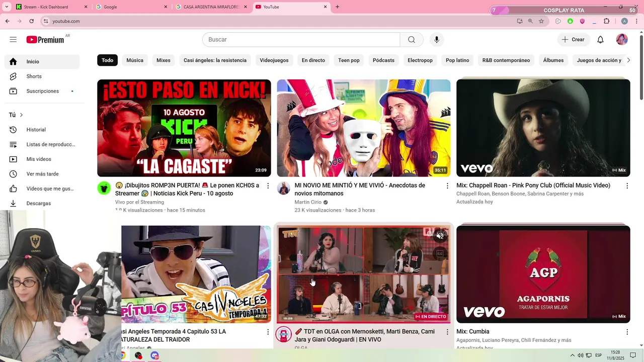Open the YouTube account avatar menu

point(622,40)
